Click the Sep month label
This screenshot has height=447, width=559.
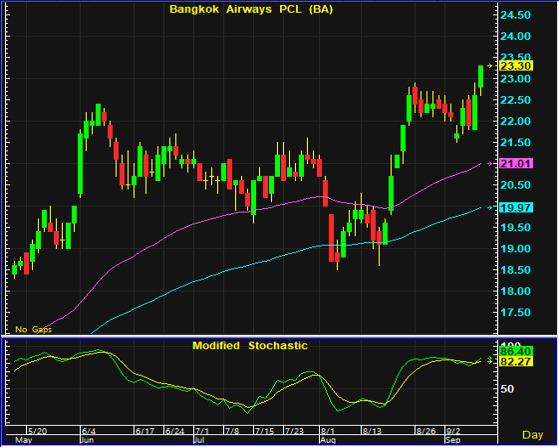coord(453,440)
